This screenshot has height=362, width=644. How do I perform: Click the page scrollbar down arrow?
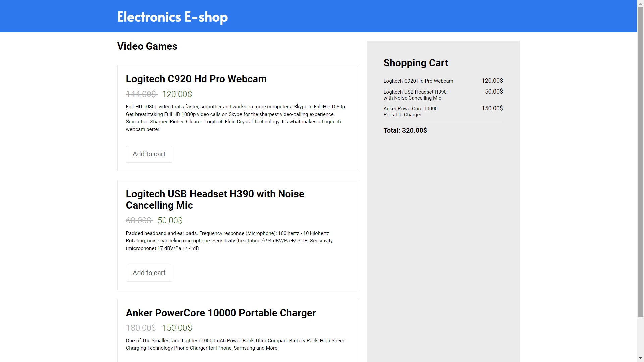click(640, 358)
